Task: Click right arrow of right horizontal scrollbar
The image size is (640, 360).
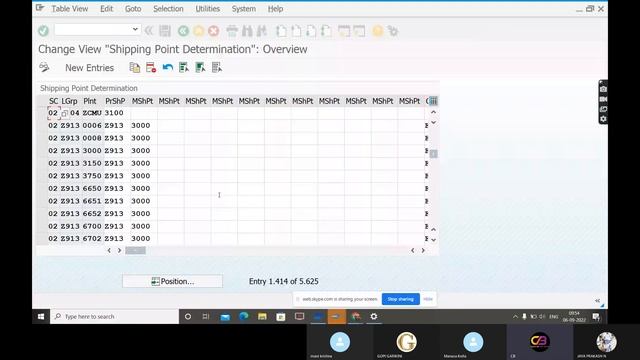Action: [423, 250]
